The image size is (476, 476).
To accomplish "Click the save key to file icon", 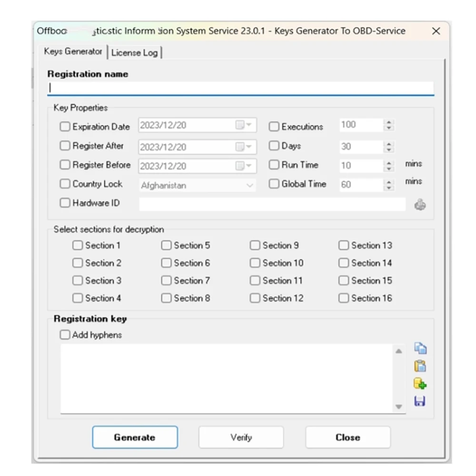I will [420, 401].
